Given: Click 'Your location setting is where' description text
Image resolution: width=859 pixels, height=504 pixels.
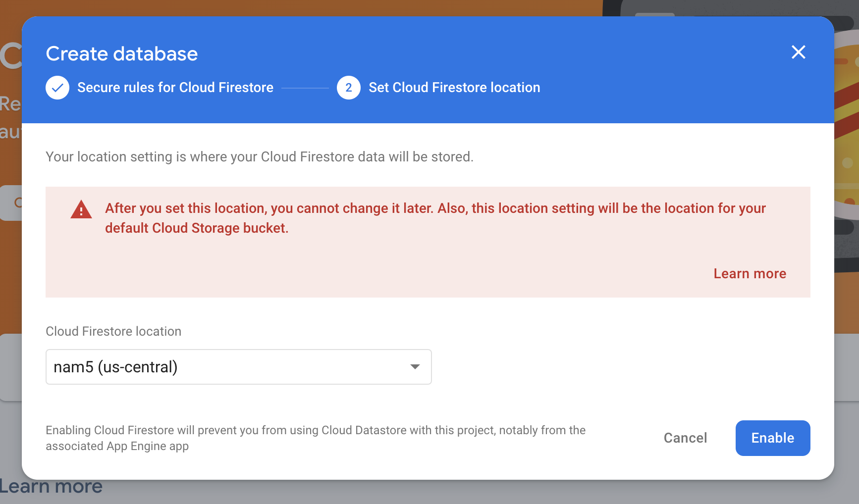Looking at the screenshot, I should (260, 157).
